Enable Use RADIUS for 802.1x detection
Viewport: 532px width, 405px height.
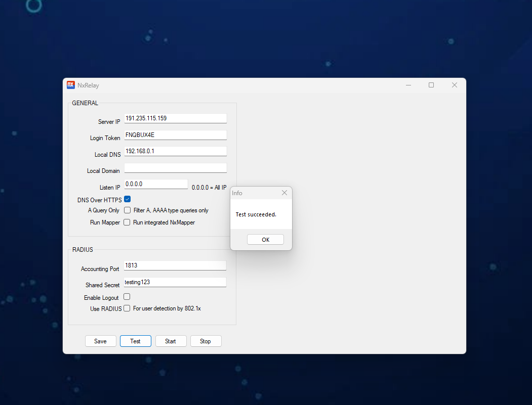point(128,308)
